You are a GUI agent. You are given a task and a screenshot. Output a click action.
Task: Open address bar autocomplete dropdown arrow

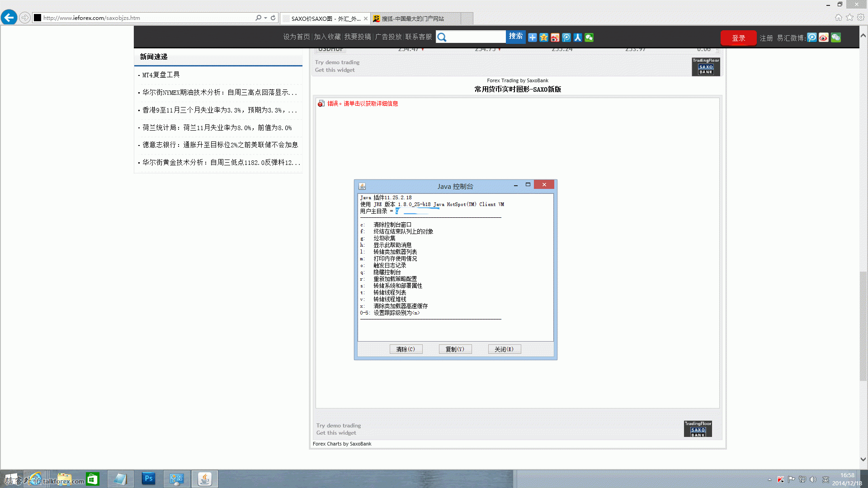(x=265, y=18)
